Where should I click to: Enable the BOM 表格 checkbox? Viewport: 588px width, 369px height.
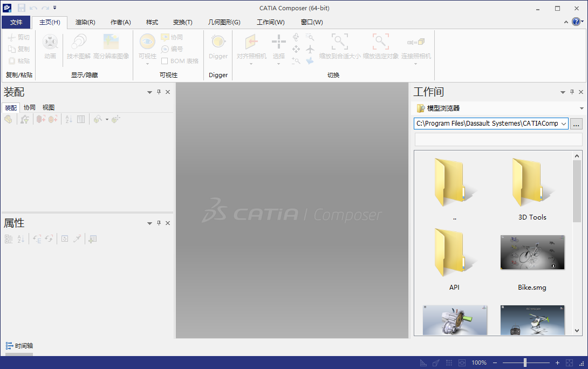(x=164, y=61)
